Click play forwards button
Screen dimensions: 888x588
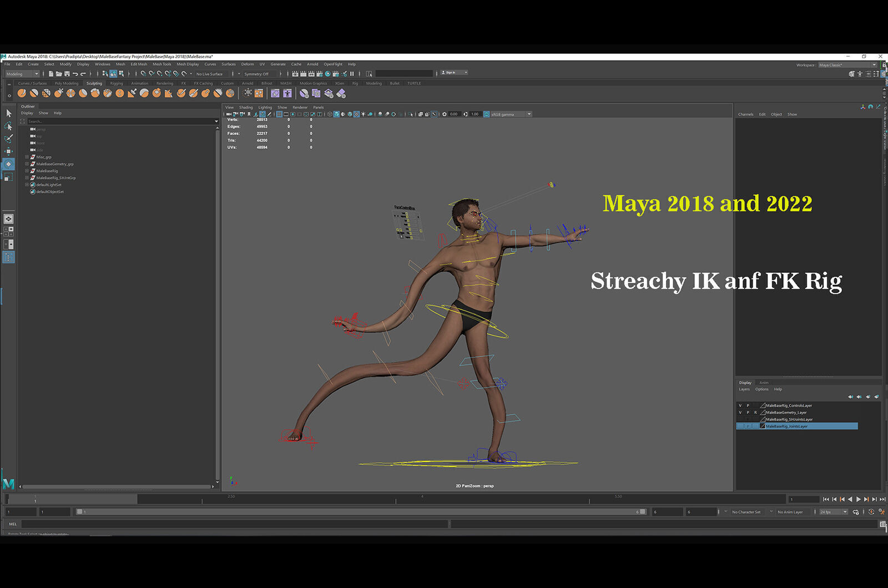pos(859,499)
